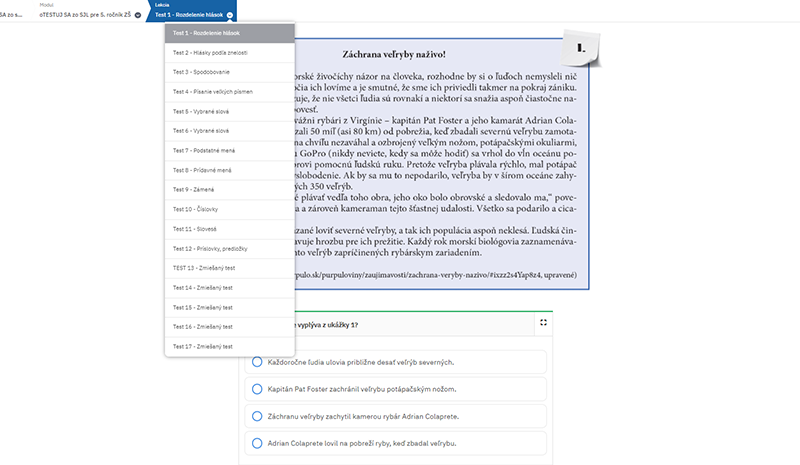Viewport: 800px width, 465px height.
Task: Open Test 11 - Slovesá
Action: tap(230, 229)
